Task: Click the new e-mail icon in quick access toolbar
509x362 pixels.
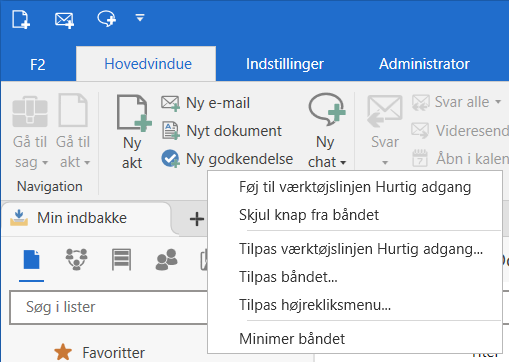Action: click(x=64, y=20)
